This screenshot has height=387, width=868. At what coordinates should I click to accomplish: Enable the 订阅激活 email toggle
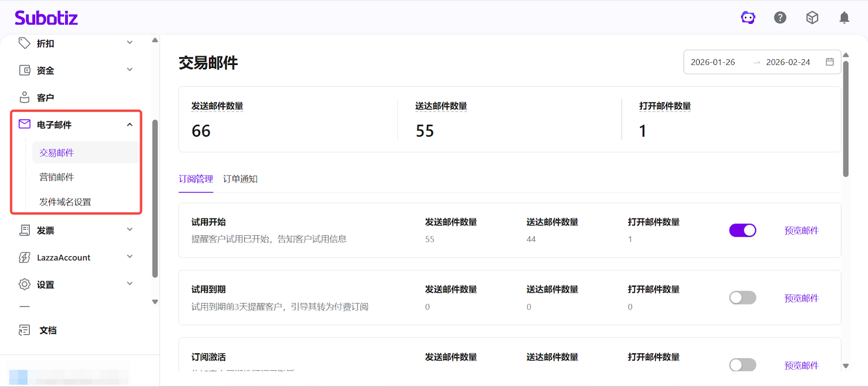(x=742, y=365)
